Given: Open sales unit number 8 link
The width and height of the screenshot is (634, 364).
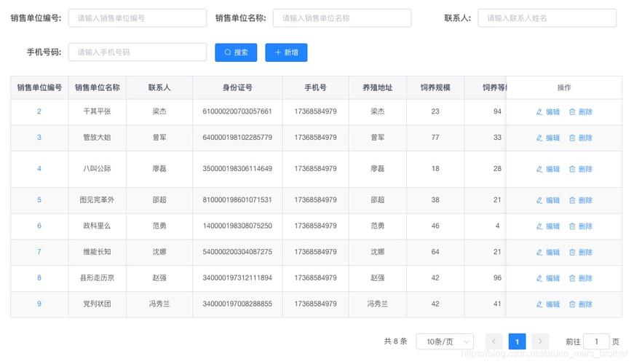Looking at the screenshot, I should tap(39, 278).
